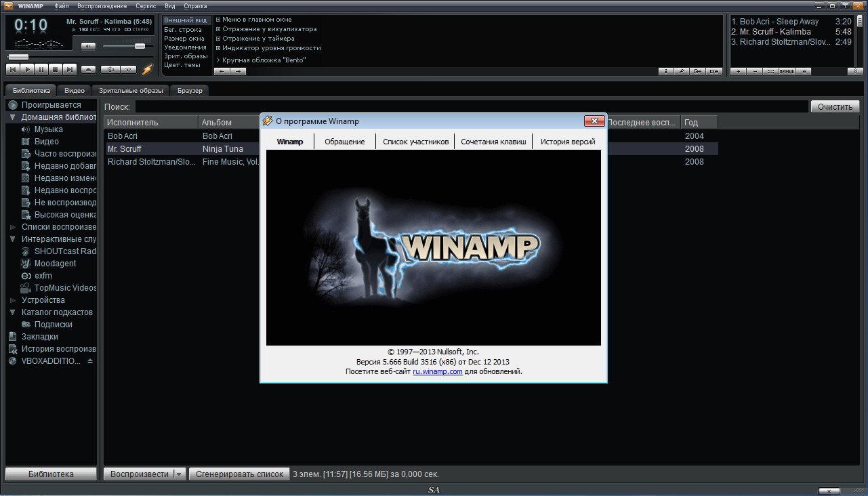Select 'Зрит. образы' settings category

186,56
